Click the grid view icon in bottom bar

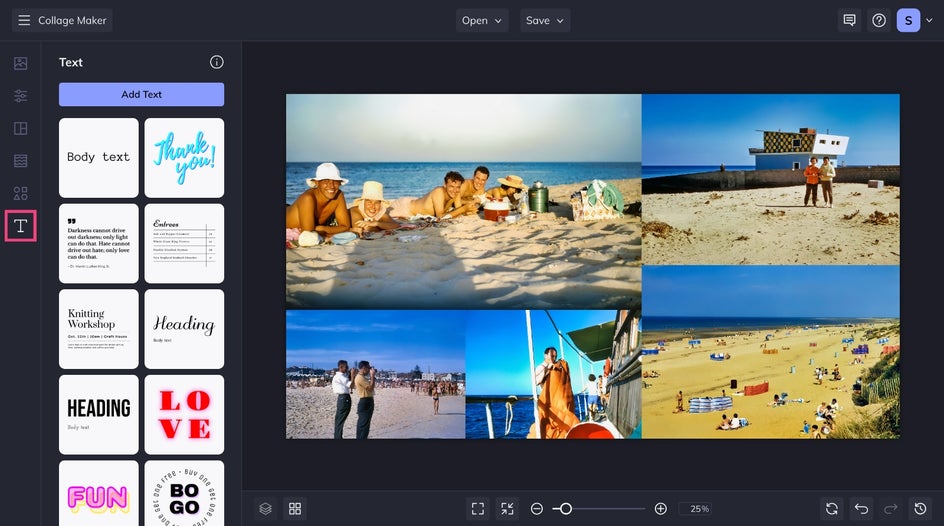pyautogui.click(x=295, y=509)
